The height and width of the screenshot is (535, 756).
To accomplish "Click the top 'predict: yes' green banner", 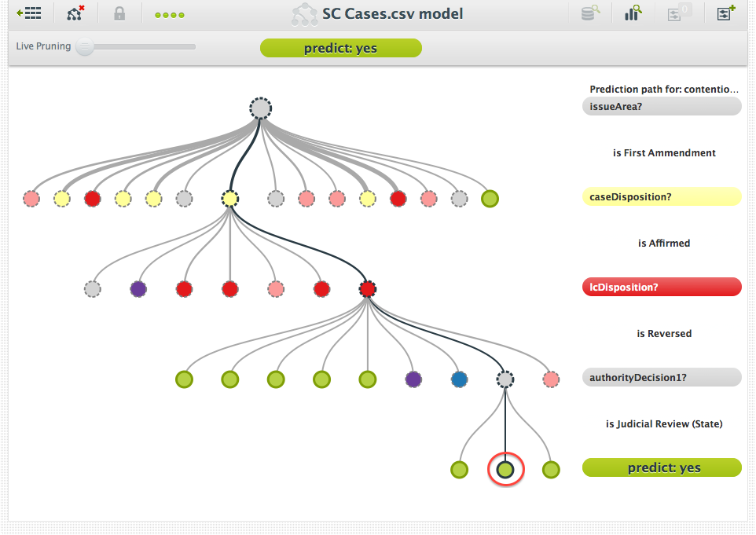I will [x=340, y=49].
